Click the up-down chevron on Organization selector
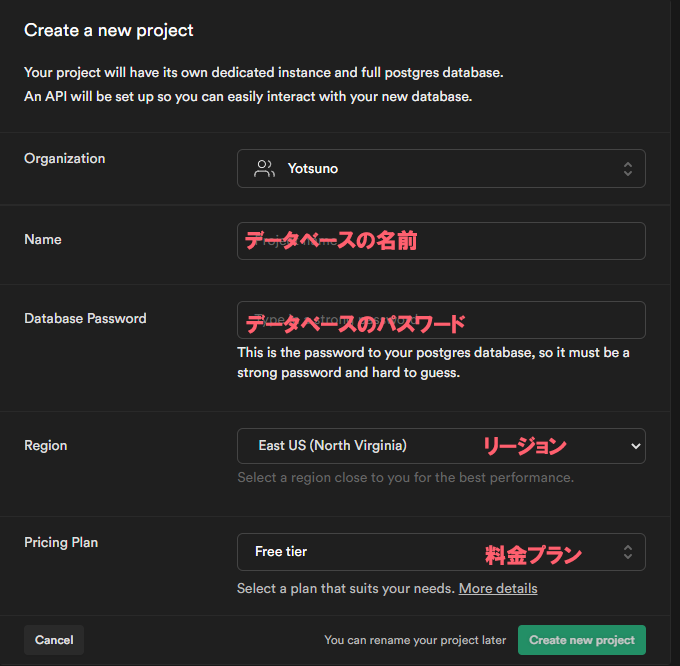 point(627,169)
